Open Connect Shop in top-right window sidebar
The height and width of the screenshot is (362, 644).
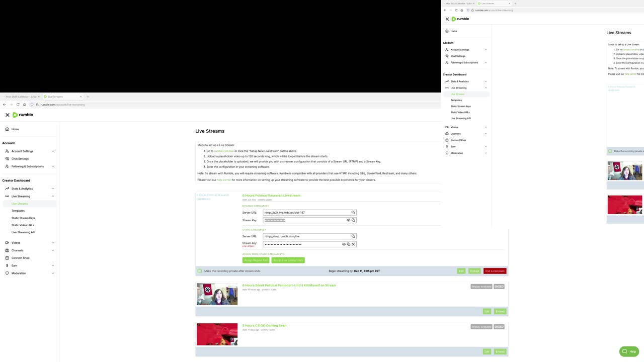coord(458,140)
